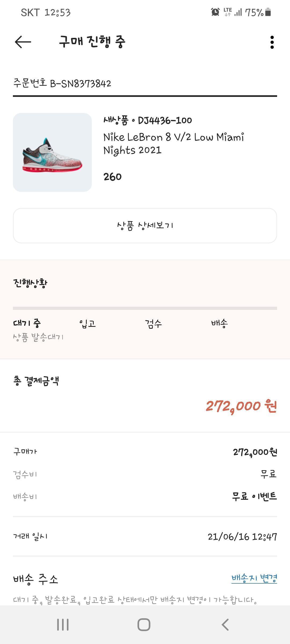Tap the Nike LeBron 8 product title

tap(174, 144)
